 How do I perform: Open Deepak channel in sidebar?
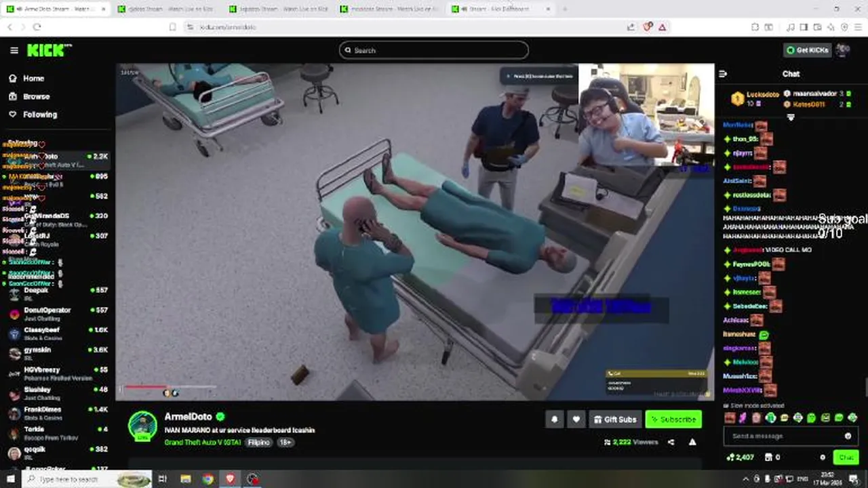click(58, 293)
